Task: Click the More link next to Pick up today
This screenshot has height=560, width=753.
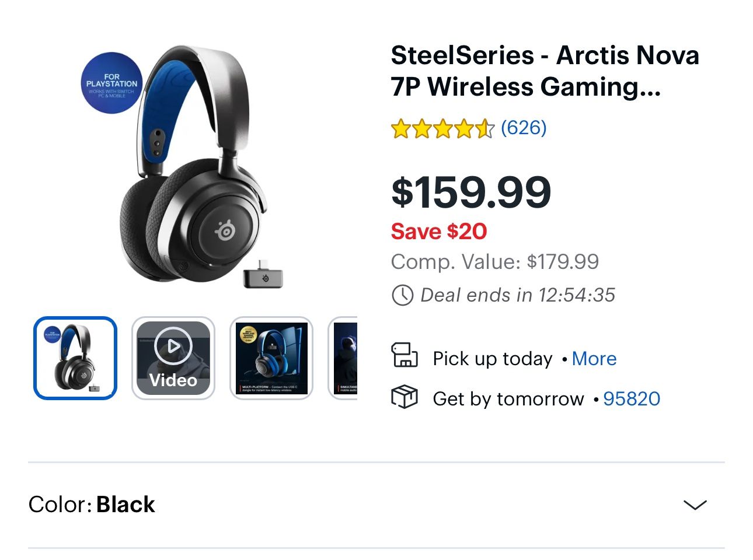Action: pyautogui.click(x=594, y=358)
